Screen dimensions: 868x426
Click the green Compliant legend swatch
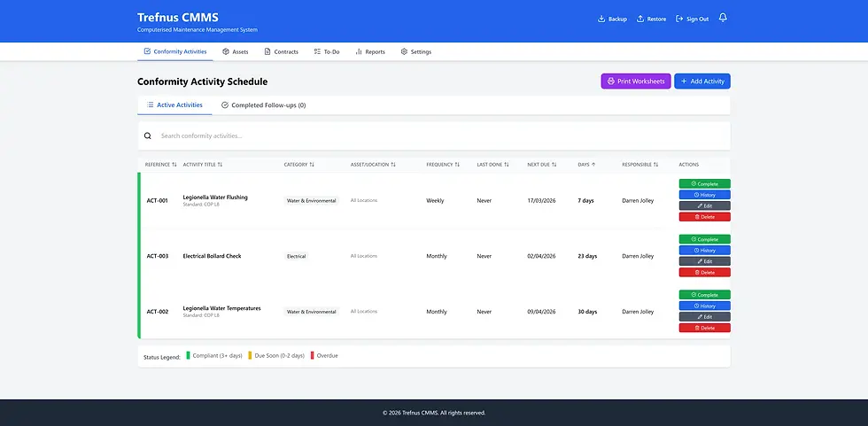click(188, 356)
